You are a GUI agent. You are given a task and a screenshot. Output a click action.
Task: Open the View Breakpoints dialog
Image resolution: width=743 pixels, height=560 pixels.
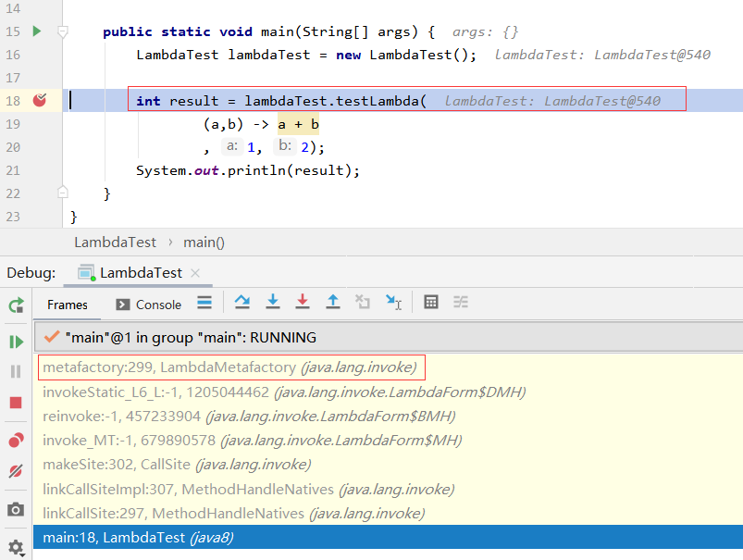tap(15, 441)
